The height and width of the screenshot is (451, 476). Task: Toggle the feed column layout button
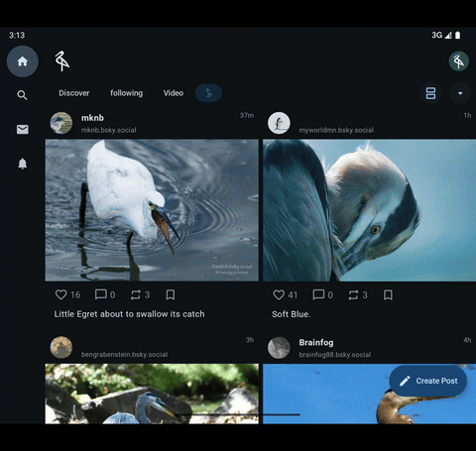click(x=430, y=93)
